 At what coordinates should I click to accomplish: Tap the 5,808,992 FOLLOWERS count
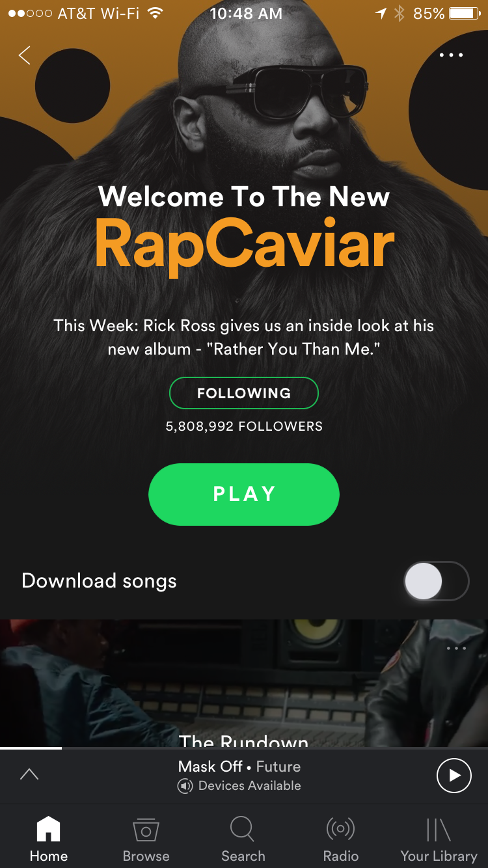(244, 427)
